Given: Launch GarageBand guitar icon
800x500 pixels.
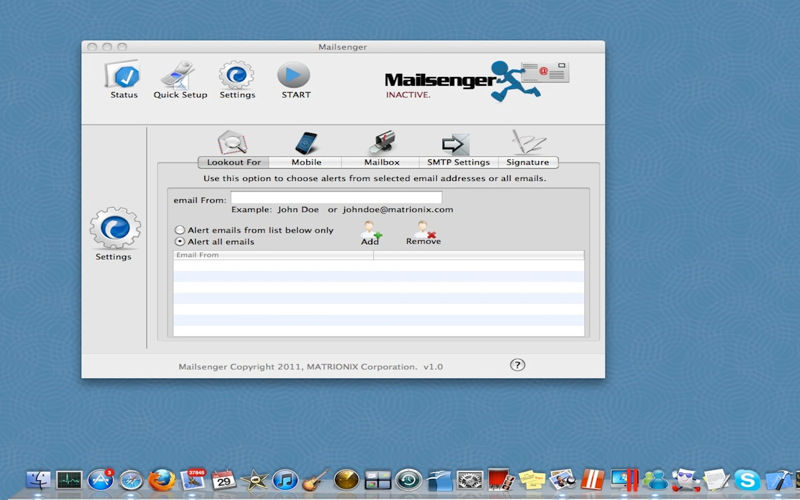Looking at the screenshot, I should 315,480.
